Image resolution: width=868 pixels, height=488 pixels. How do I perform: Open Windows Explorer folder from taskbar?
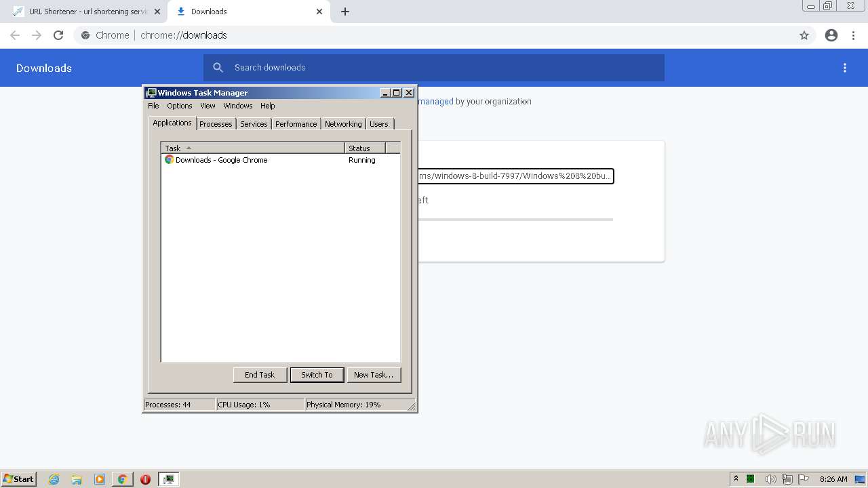point(77,479)
